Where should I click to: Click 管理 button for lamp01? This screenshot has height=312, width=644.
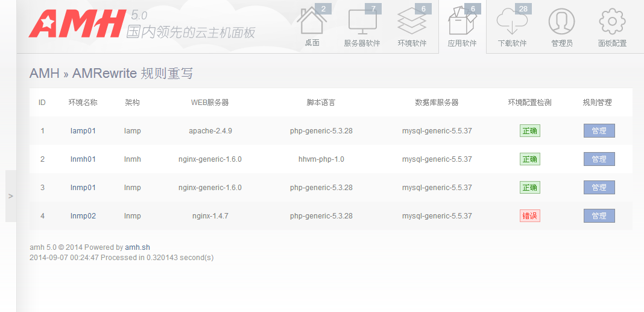click(599, 131)
